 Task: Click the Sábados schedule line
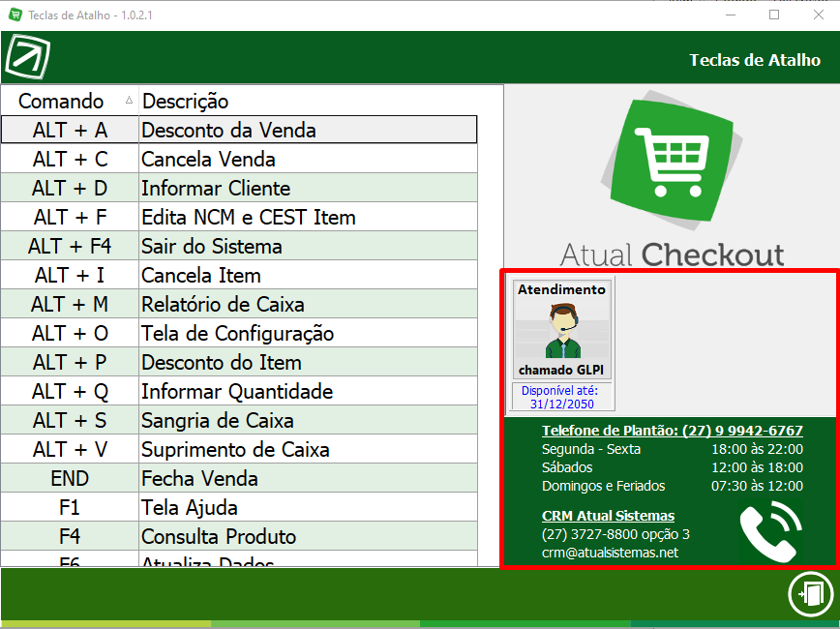coord(673,467)
